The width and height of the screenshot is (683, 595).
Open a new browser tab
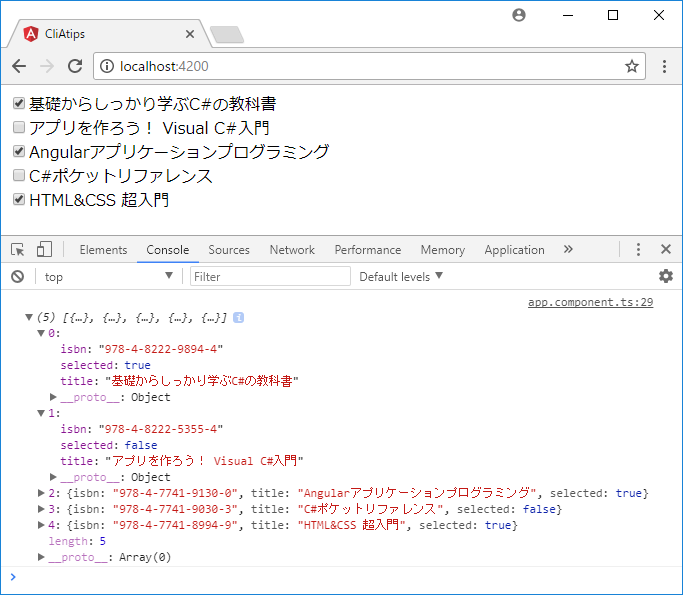[x=227, y=34]
